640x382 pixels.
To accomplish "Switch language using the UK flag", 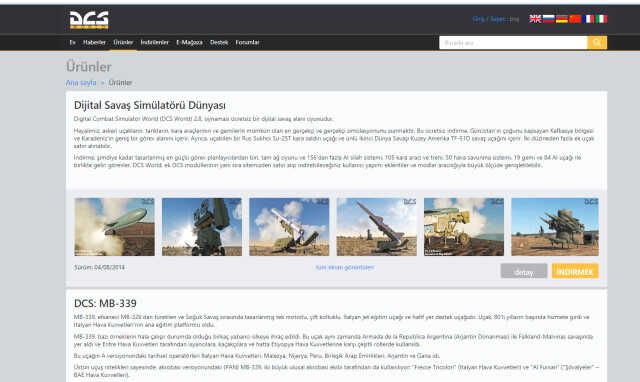I will [535, 19].
